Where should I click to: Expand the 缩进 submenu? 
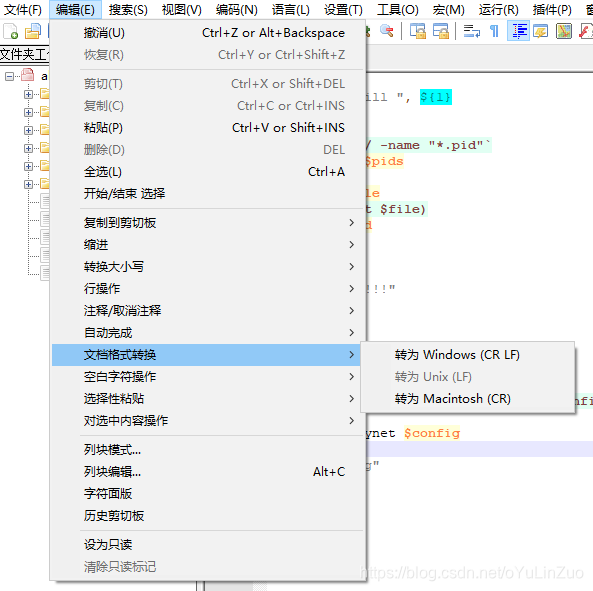[207, 245]
